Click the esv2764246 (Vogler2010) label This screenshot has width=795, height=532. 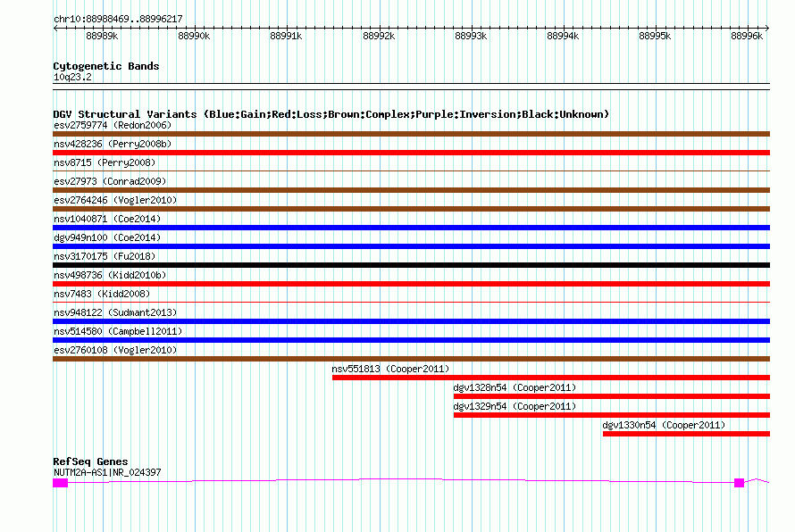115,200
